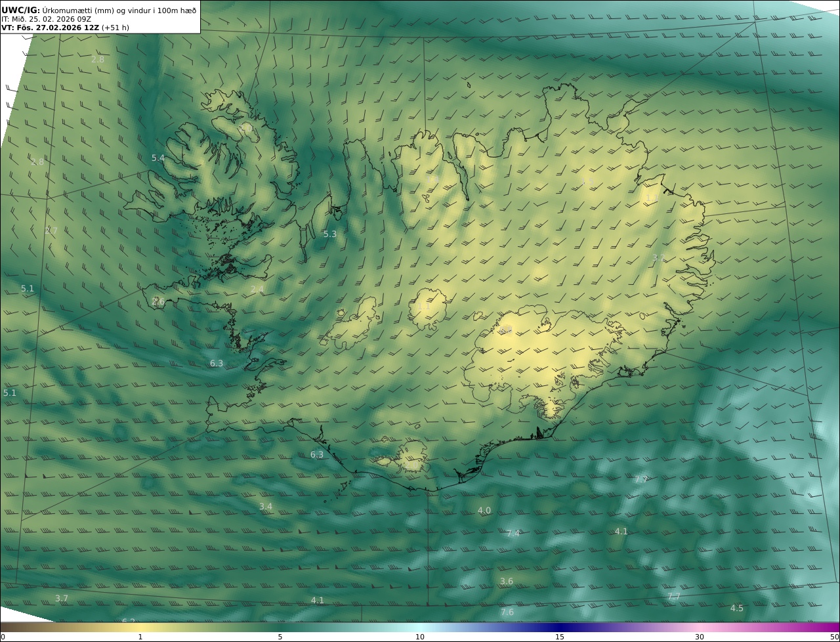Click the 2.4 value label over west Iceland
The width and height of the screenshot is (840, 642).
[x=257, y=289]
